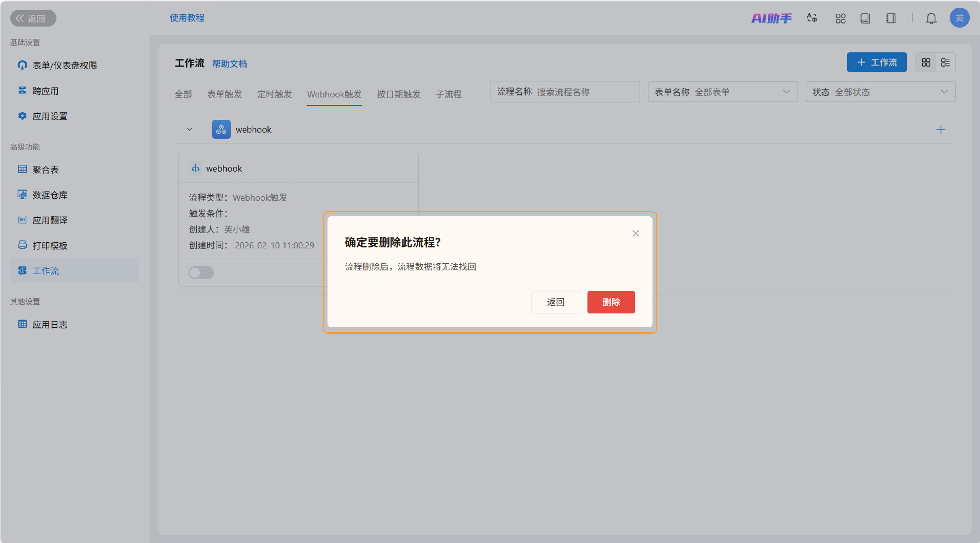Click the plus icon in webhook group
980x543 pixels.
pyautogui.click(x=940, y=130)
